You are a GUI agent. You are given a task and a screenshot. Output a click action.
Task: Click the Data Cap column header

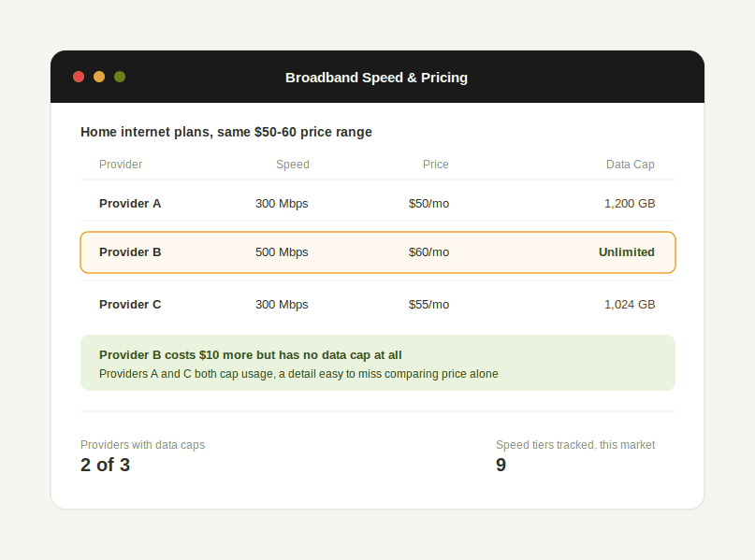pos(630,165)
